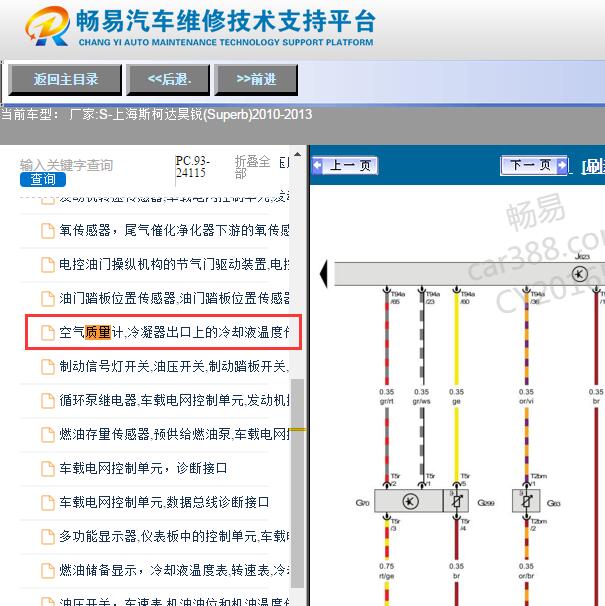605x606 pixels.
Task: Open 制动信号灯开关,油压开关 entry
Action: (x=174, y=366)
